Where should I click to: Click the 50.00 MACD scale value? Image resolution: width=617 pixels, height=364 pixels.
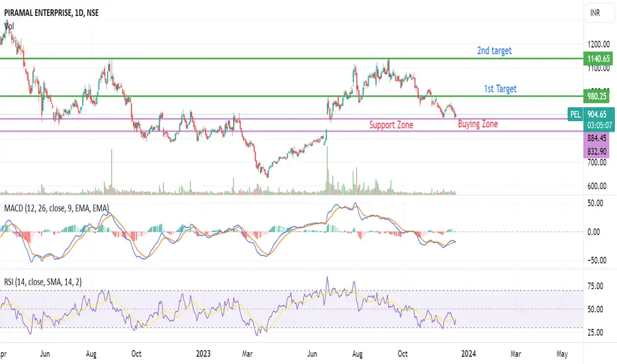(x=595, y=203)
